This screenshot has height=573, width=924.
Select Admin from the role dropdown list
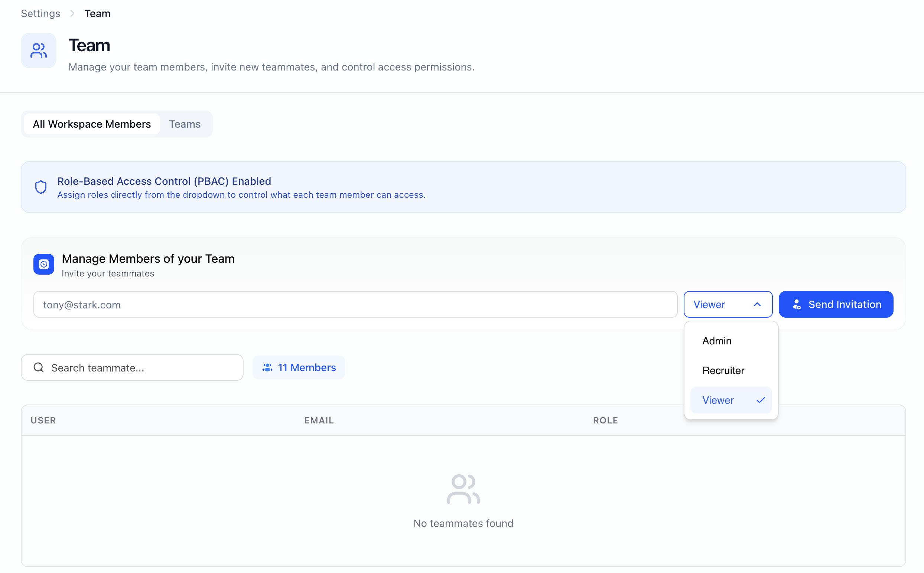pyautogui.click(x=717, y=341)
